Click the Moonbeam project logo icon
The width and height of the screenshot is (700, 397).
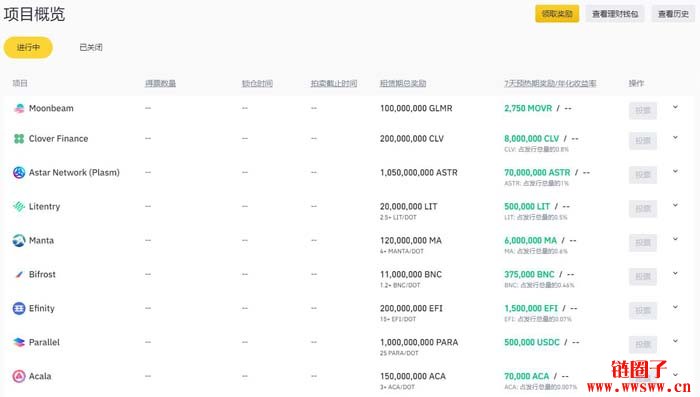point(19,109)
